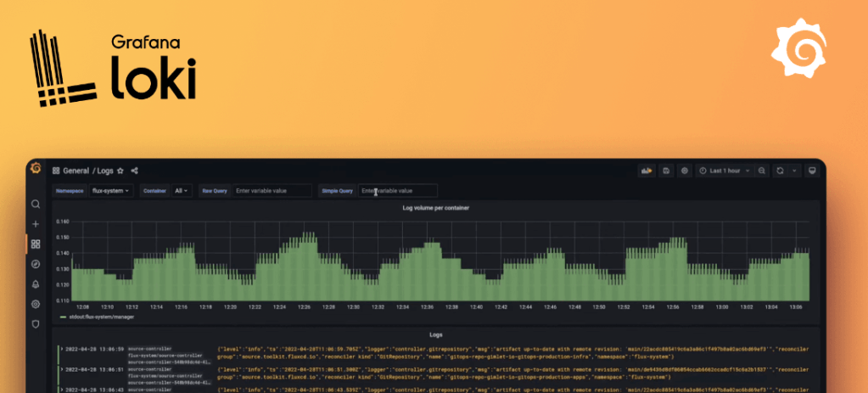868x393 pixels.
Task: Open the Search icon in the sidebar
Action: (x=36, y=205)
